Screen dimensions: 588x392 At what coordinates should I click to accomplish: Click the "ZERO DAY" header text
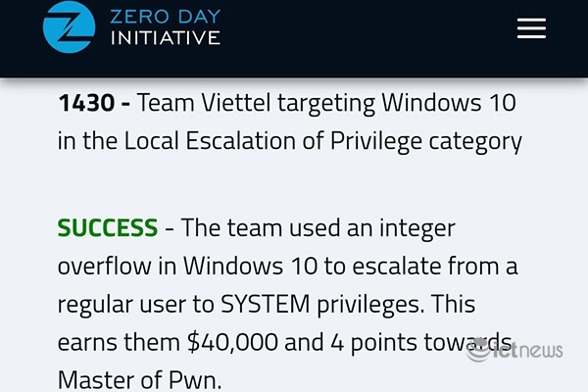[165, 16]
